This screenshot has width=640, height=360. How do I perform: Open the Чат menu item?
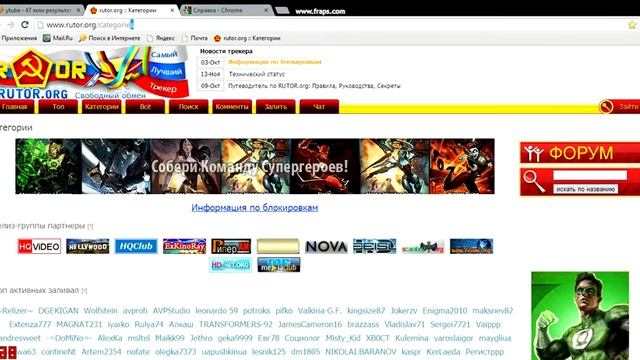tap(319, 107)
